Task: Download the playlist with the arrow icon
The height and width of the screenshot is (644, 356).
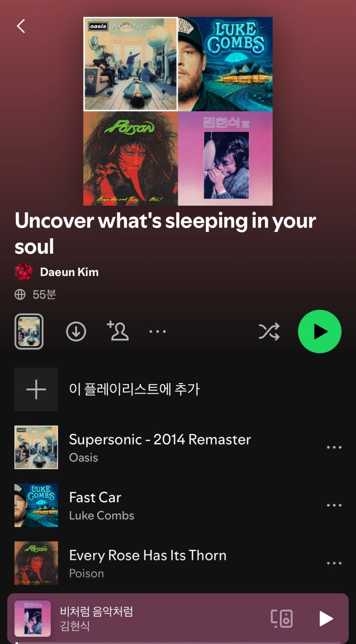Action: click(x=76, y=332)
